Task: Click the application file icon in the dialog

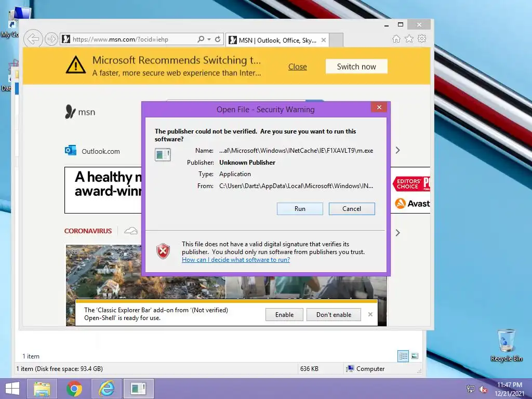Action: 163,155
